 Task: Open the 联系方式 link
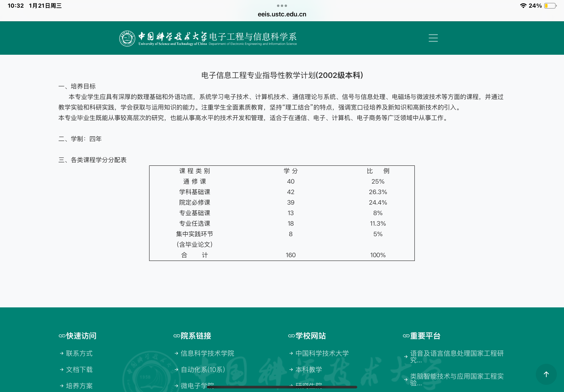tap(79, 353)
